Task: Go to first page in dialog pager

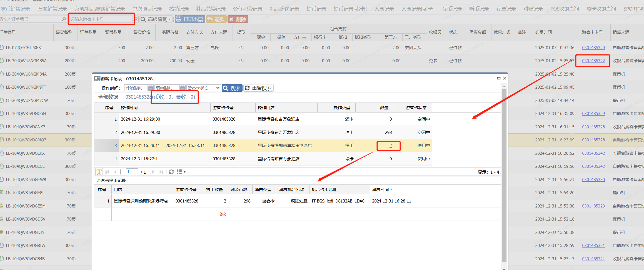Action: pyautogui.click(x=108, y=172)
